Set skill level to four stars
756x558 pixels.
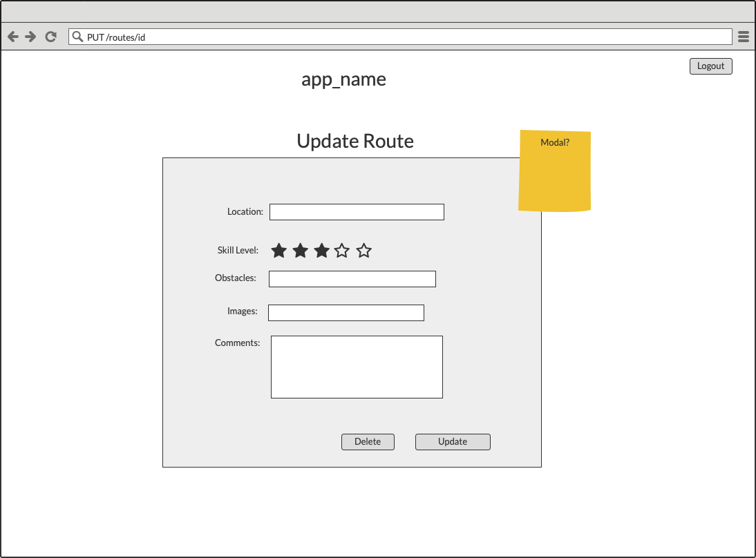(342, 251)
